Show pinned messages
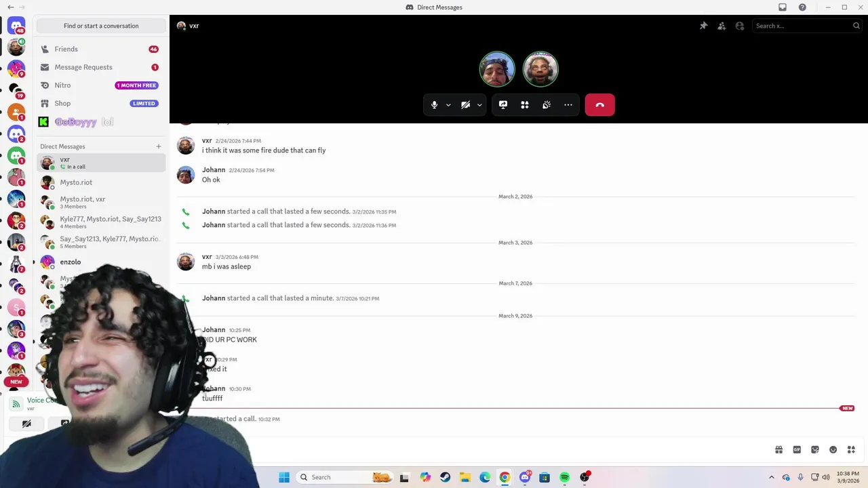Screen dimensions: 868x488 pos(703,26)
